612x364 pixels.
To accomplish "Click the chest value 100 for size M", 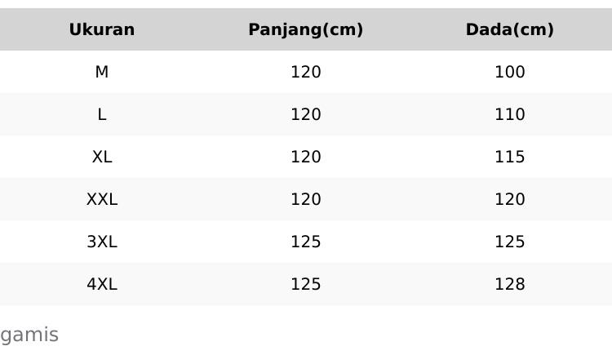I will [x=510, y=73].
